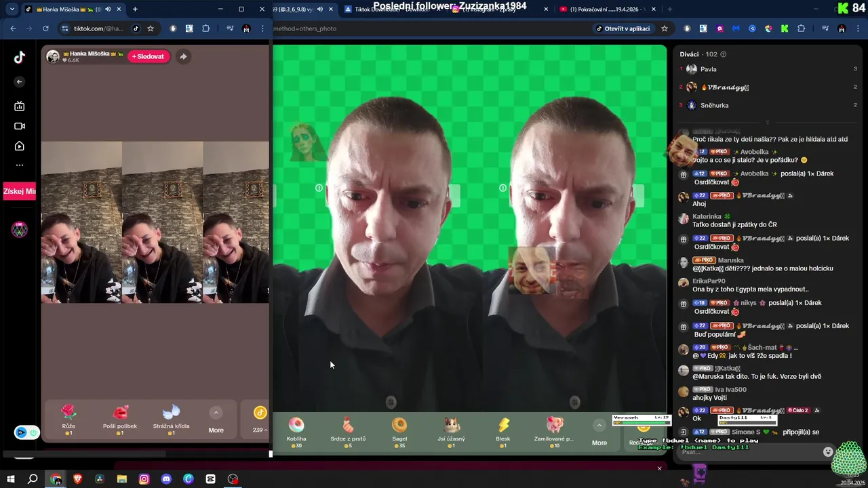Expand More gifts in the left live stream

tap(216, 420)
